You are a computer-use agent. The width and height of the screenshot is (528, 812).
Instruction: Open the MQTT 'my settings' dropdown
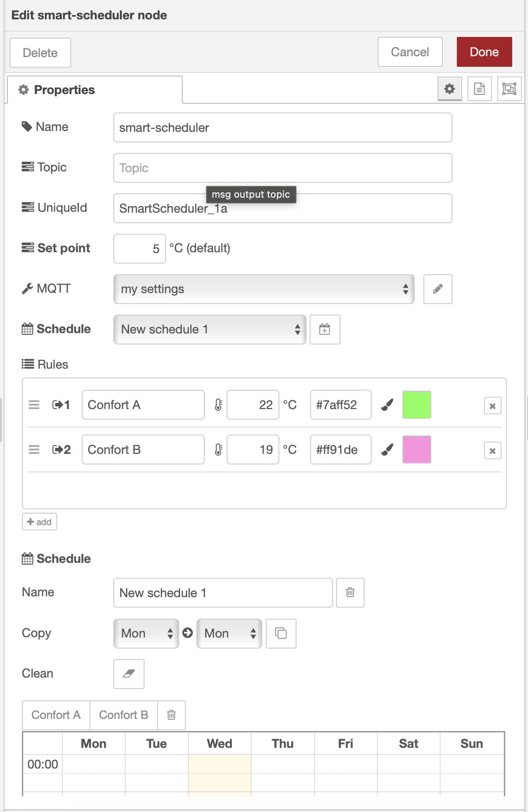coord(264,289)
